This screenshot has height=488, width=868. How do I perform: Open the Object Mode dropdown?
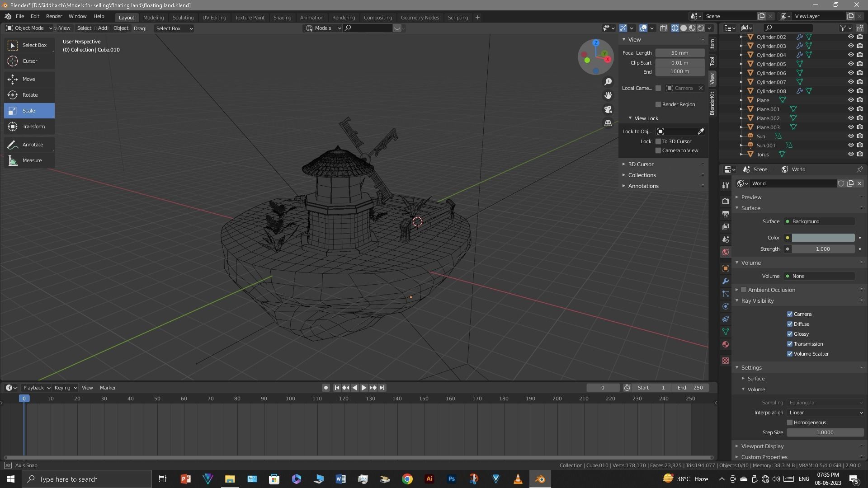click(29, 28)
